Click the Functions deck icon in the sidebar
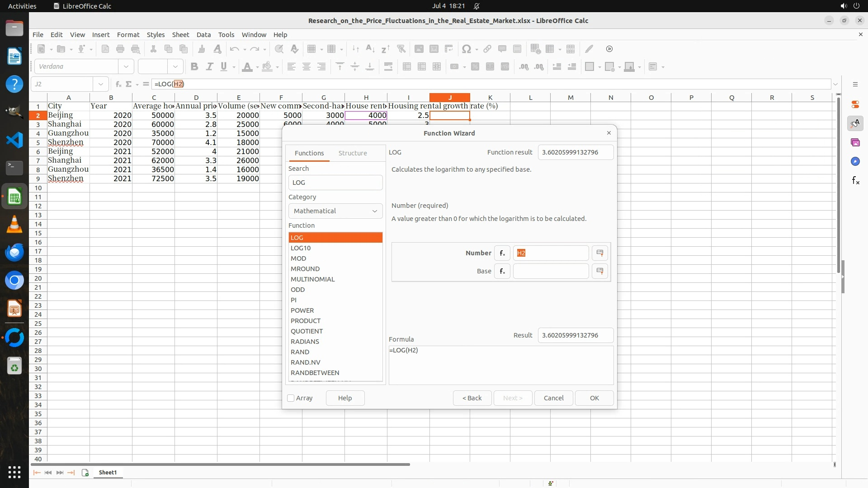868x488 pixels. pos(855,181)
